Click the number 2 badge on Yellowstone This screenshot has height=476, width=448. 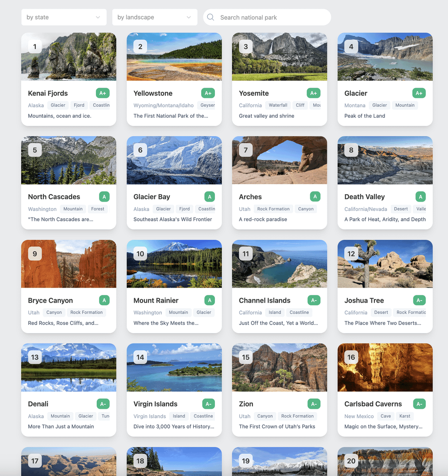point(140,46)
